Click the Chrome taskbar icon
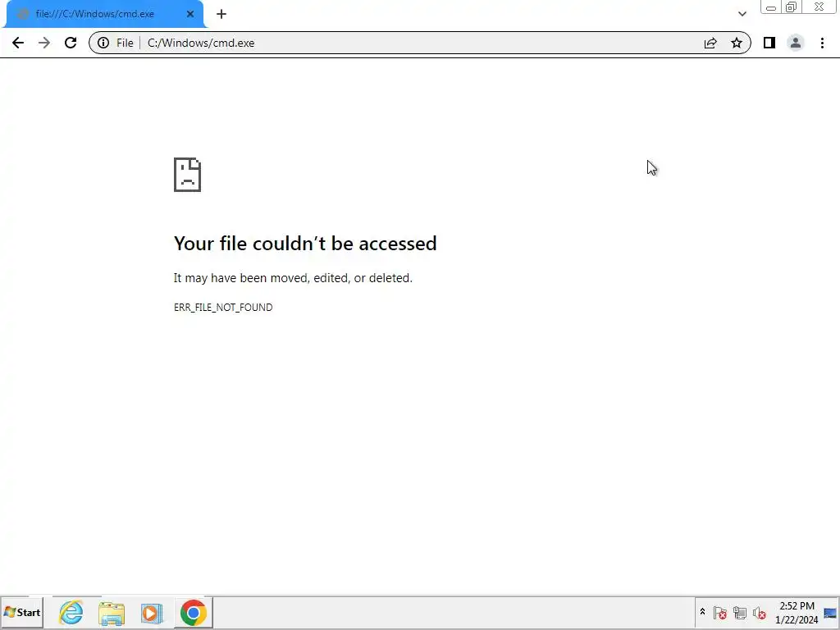The image size is (840, 630). point(194,612)
